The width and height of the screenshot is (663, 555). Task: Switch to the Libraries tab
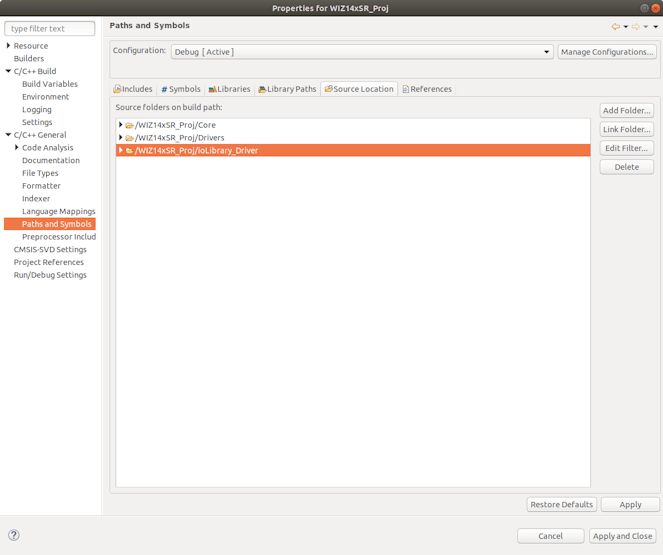(x=229, y=89)
